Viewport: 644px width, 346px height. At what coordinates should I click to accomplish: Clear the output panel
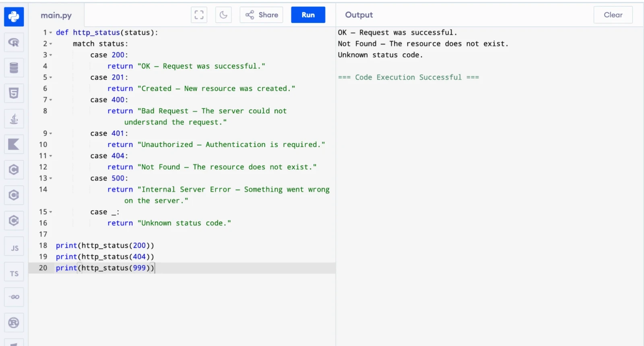(613, 15)
